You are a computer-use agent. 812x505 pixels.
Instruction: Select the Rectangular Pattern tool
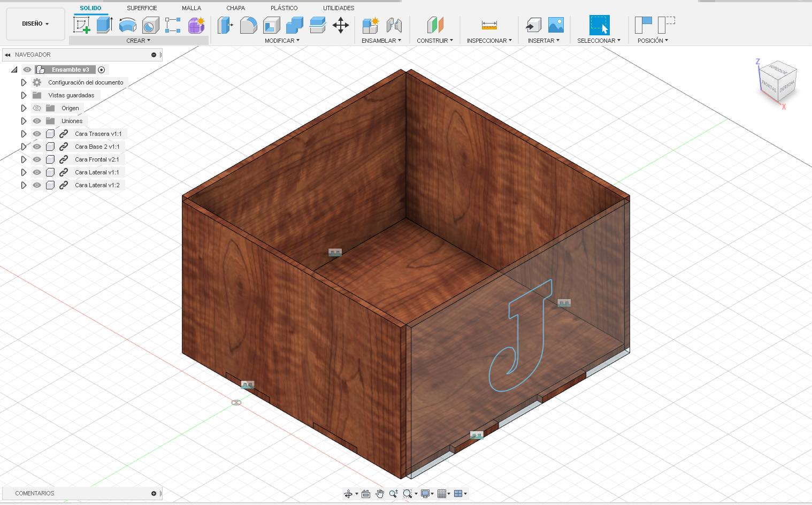pos(173,25)
